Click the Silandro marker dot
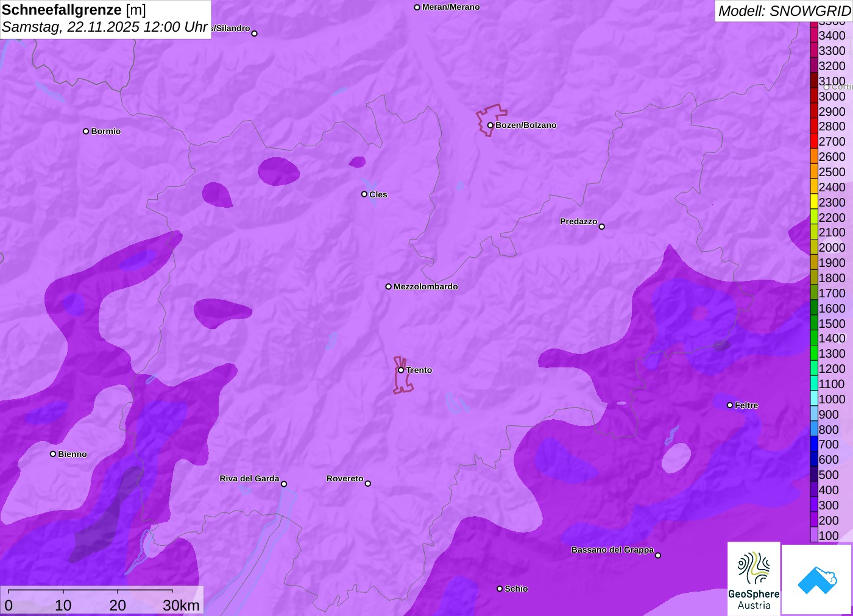853x616 pixels. pos(254,34)
